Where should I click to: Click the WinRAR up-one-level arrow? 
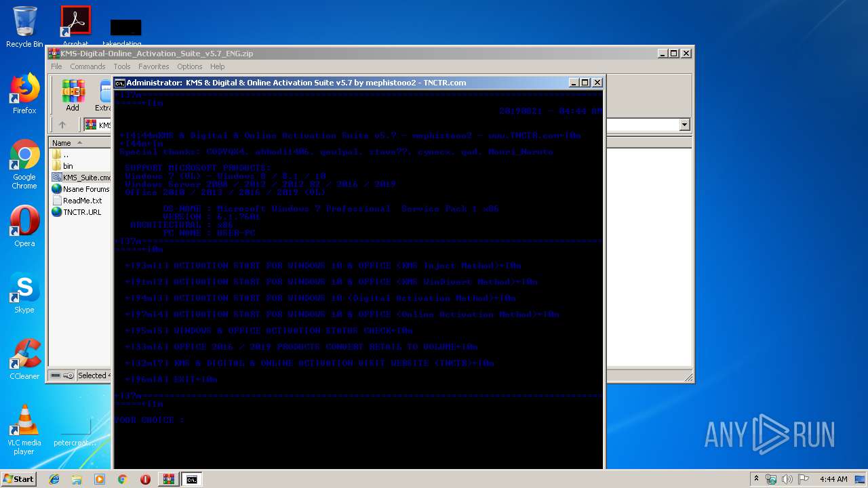tap(62, 125)
